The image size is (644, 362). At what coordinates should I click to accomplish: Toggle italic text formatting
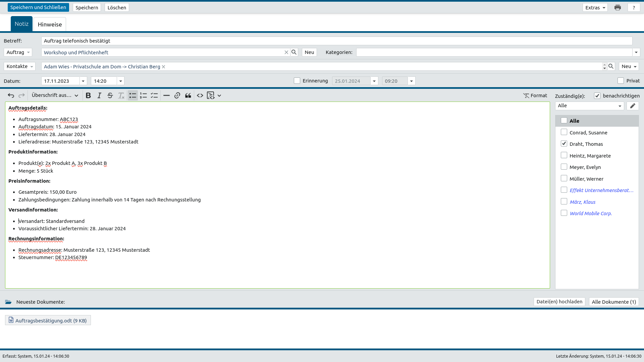[99, 96]
